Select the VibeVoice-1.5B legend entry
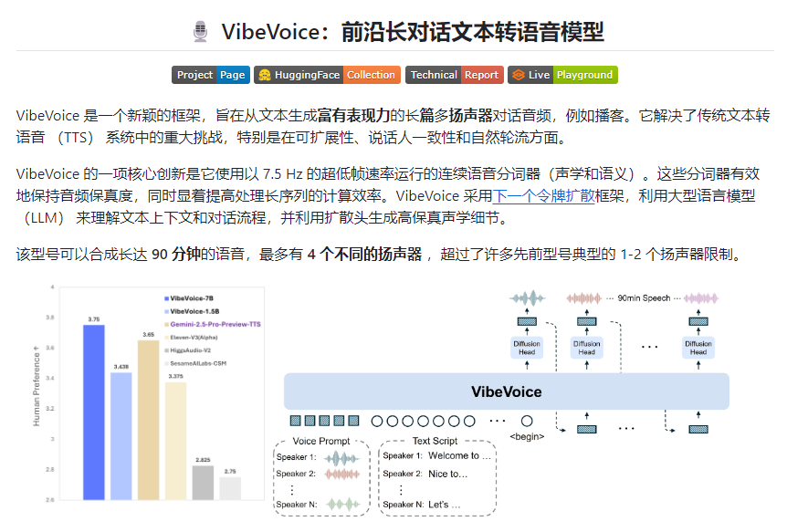The height and width of the screenshot is (532, 787). (192, 311)
